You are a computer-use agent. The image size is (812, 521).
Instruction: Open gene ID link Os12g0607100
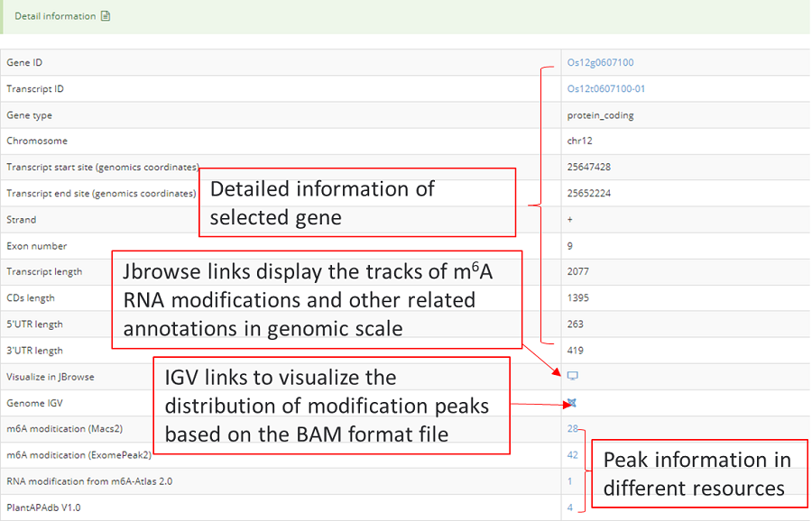tap(600, 63)
